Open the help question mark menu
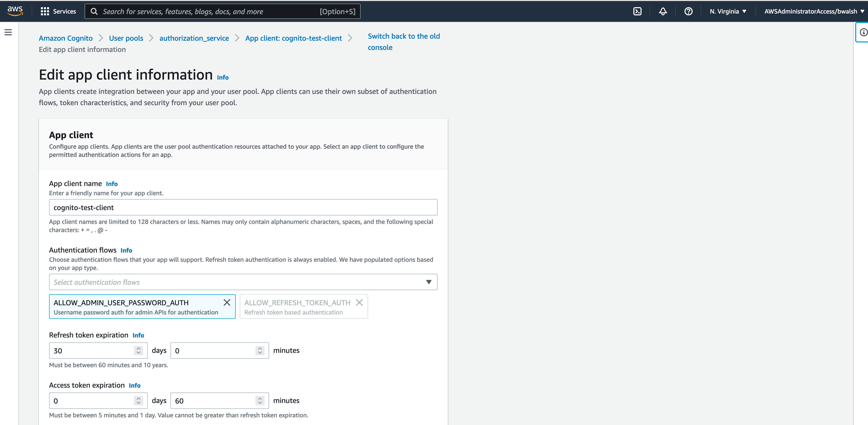The image size is (868, 425). coord(688,12)
